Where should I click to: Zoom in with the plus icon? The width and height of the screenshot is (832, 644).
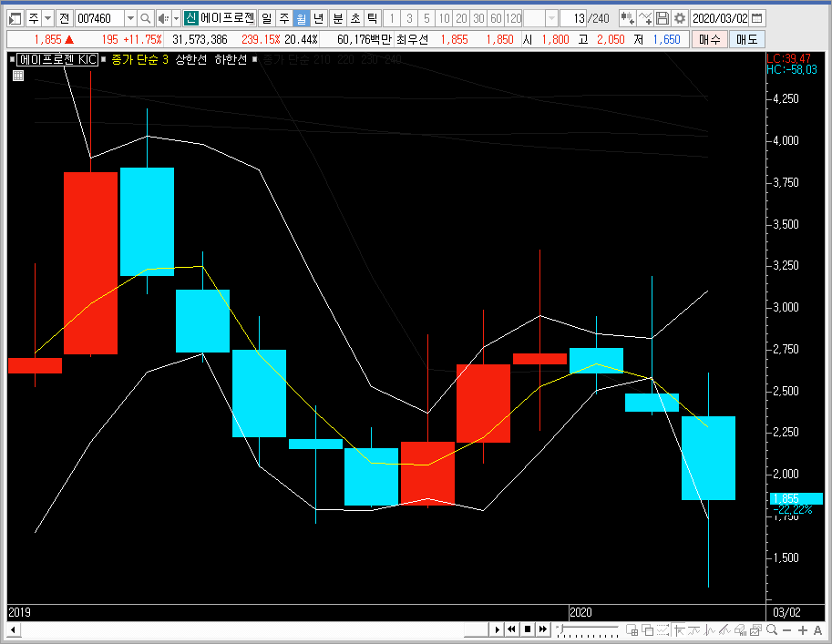(x=802, y=630)
